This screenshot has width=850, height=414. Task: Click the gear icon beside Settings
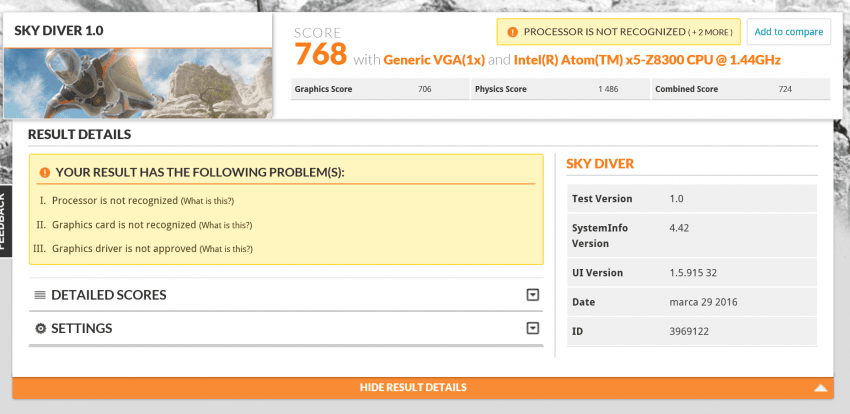[40, 328]
